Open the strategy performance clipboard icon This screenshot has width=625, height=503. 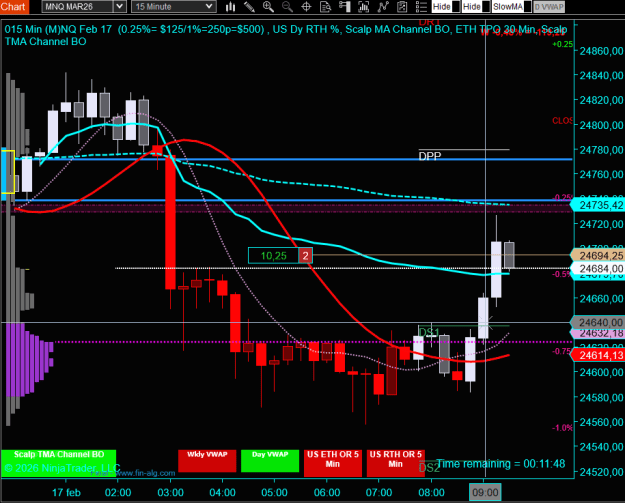[x=402, y=6]
